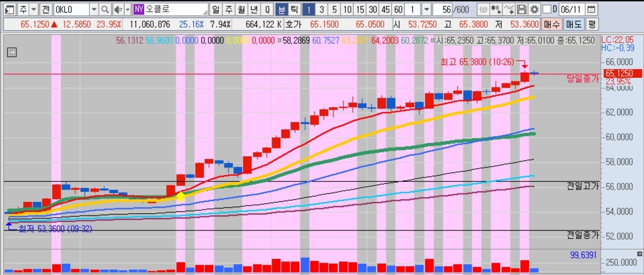
Task: Click the candle count field showing 56
Action: pyautogui.click(x=443, y=9)
